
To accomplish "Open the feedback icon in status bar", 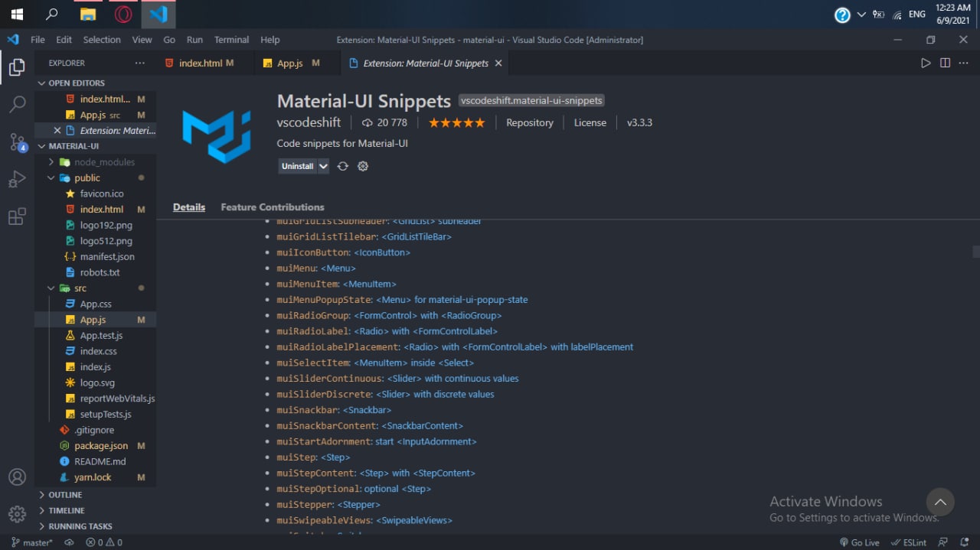I will tap(943, 542).
